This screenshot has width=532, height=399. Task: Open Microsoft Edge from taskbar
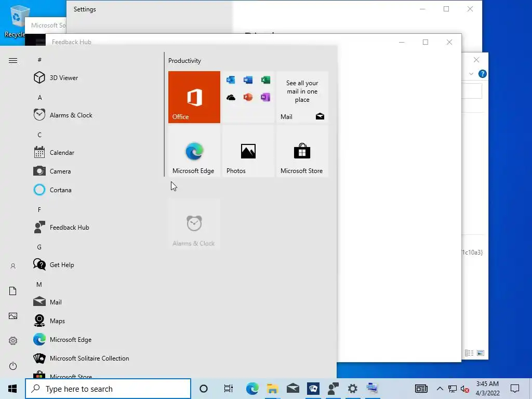[252, 389]
